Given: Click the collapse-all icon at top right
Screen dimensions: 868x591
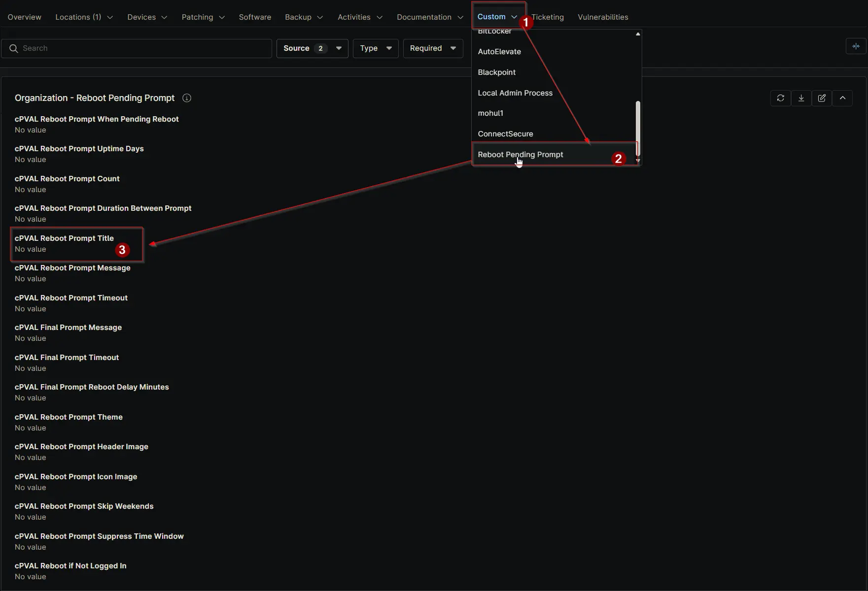Looking at the screenshot, I should pos(856,46).
